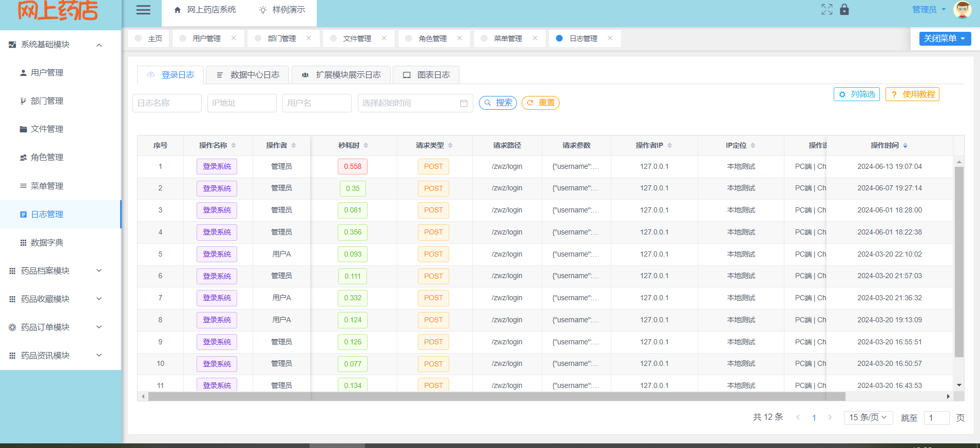The height and width of the screenshot is (448, 980).
Task: Open 菜单管理 in the sidebar
Action: coord(47,186)
